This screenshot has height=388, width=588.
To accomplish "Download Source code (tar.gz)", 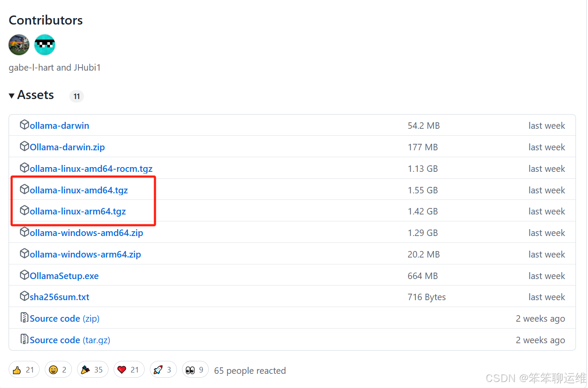I will click(70, 340).
